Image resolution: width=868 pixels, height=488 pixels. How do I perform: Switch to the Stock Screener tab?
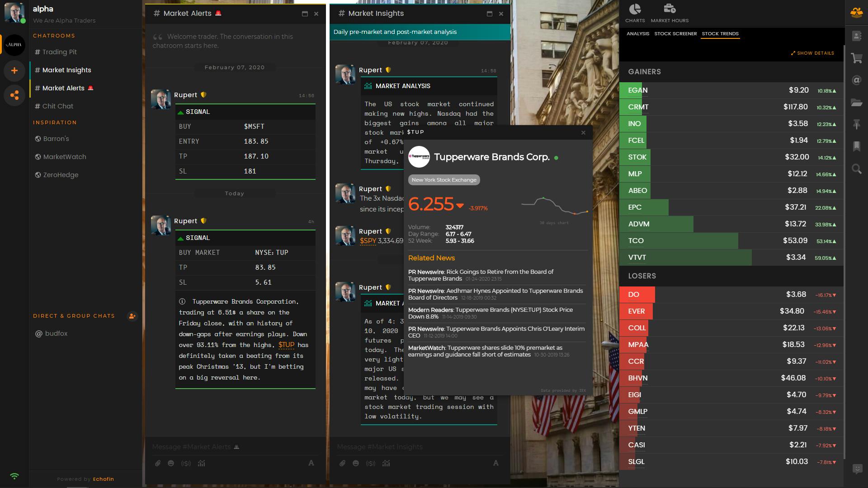[675, 34]
